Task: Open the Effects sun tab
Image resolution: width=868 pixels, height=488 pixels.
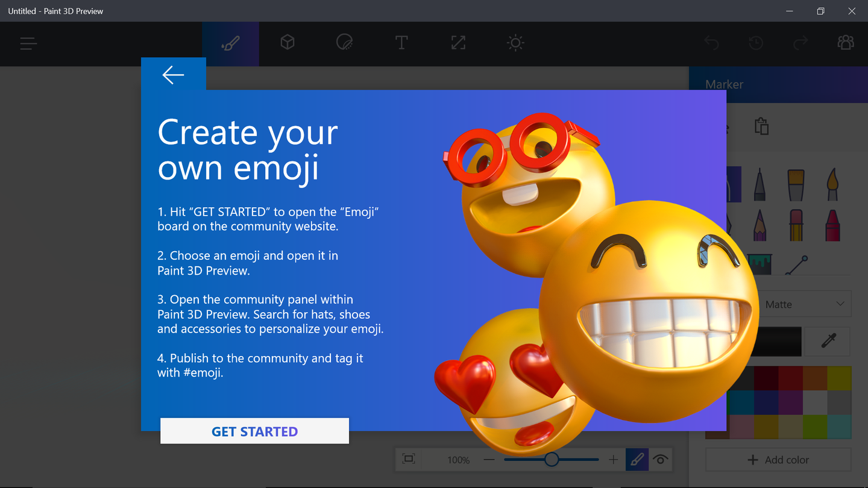Action: point(515,43)
